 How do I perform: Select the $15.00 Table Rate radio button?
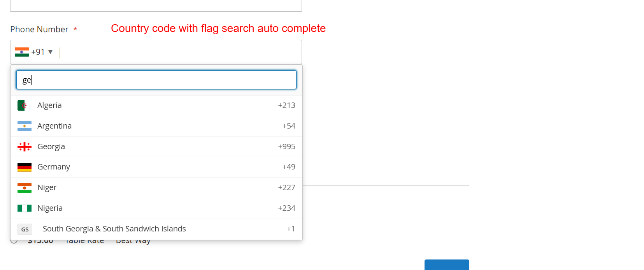tap(14, 241)
